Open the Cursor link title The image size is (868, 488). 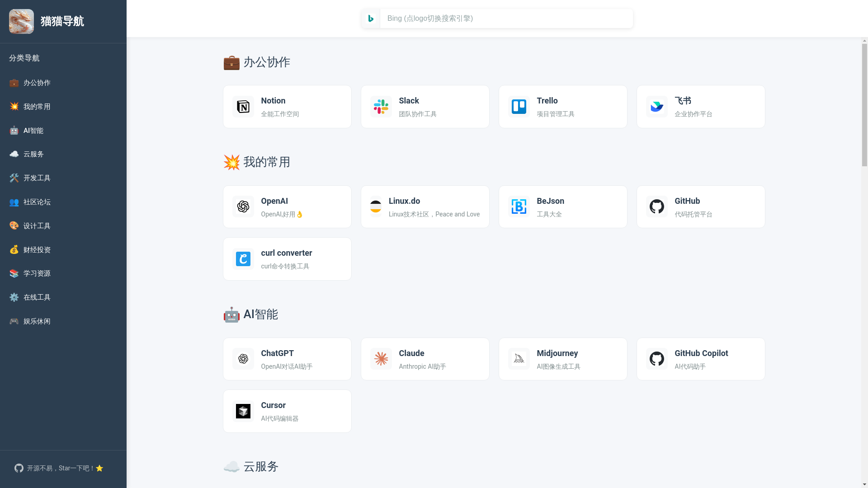[x=273, y=405]
